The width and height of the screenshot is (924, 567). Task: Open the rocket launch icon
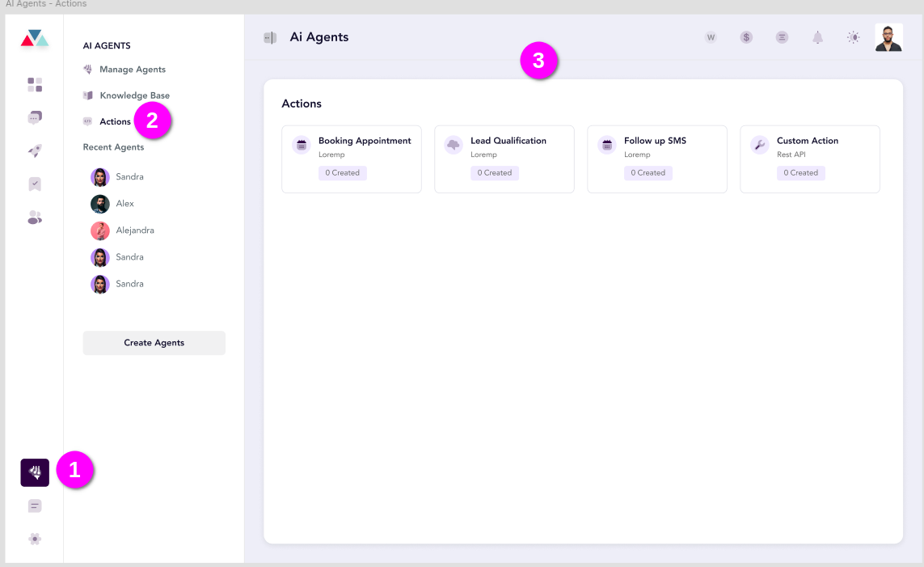(x=35, y=151)
